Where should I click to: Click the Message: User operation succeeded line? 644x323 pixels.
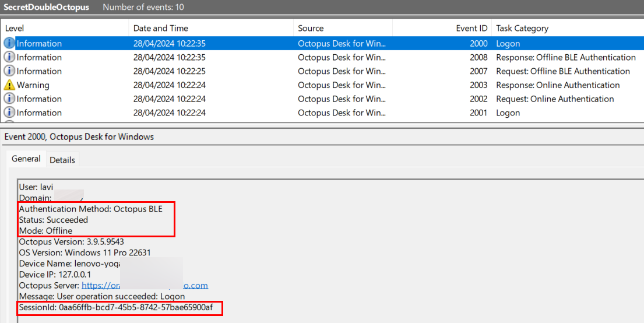pos(102,296)
